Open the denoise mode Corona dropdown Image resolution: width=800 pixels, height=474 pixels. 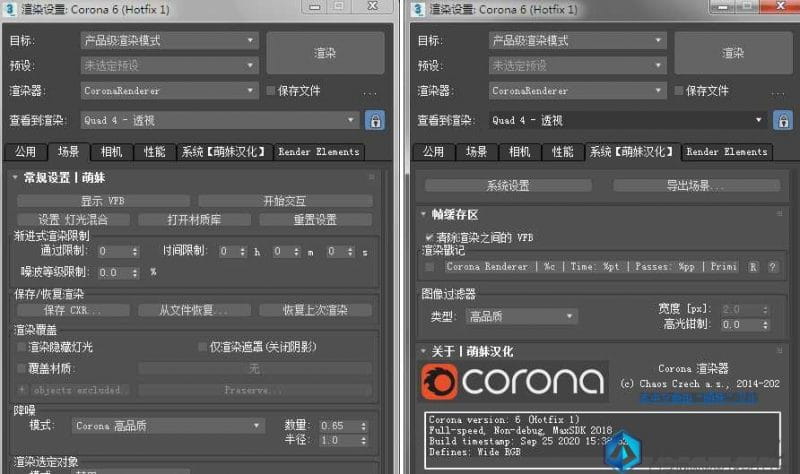tap(168, 426)
